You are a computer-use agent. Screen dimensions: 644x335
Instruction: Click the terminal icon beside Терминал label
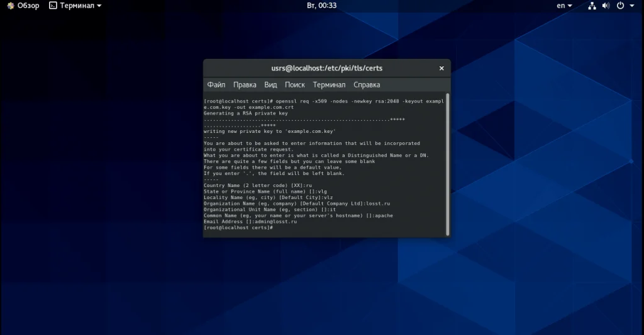(x=53, y=6)
